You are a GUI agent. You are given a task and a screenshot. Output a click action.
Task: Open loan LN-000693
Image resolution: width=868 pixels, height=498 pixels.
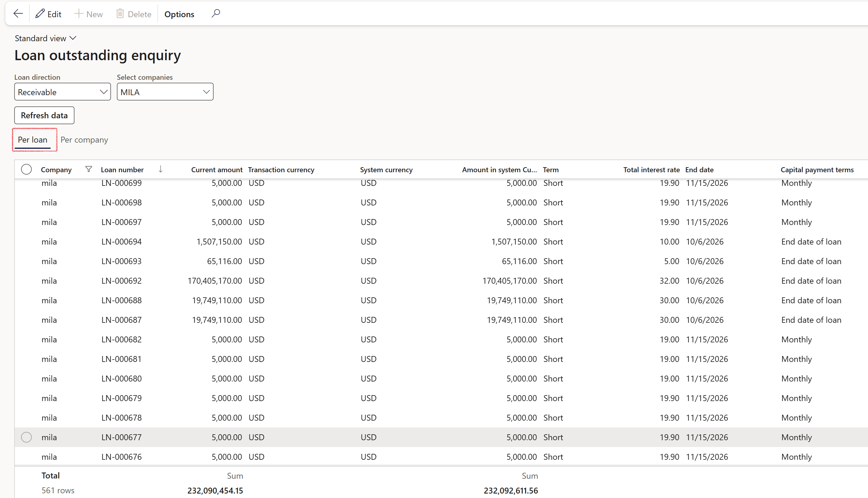click(x=122, y=261)
